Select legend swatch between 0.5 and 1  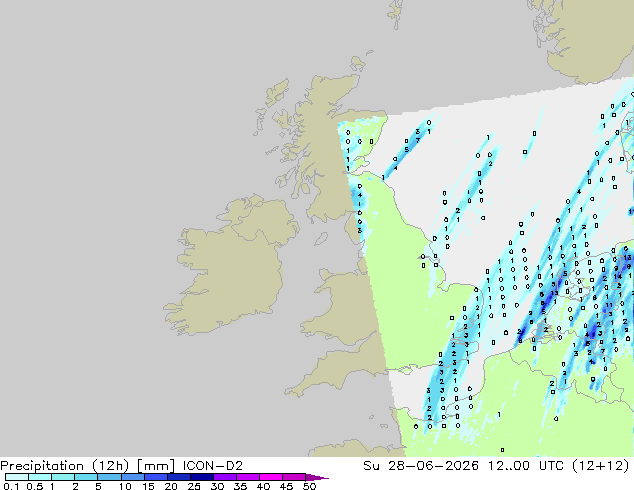pyautogui.click(x=40, y=477)
